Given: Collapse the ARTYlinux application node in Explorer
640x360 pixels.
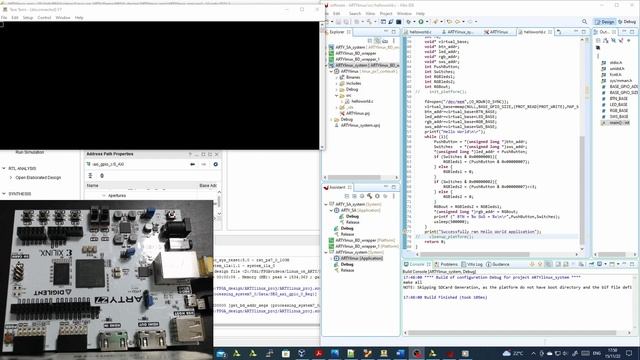Looking at the screenshot, I should (x=331, y=71).
